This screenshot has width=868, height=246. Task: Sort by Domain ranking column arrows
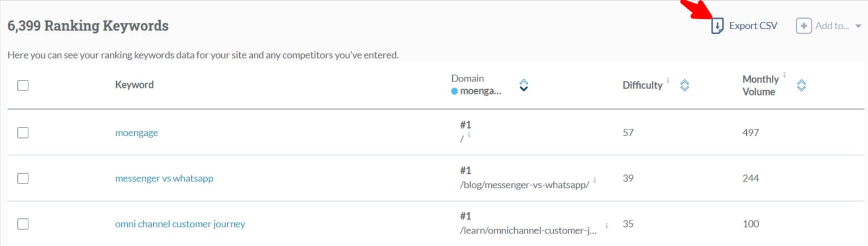[523, 85]
